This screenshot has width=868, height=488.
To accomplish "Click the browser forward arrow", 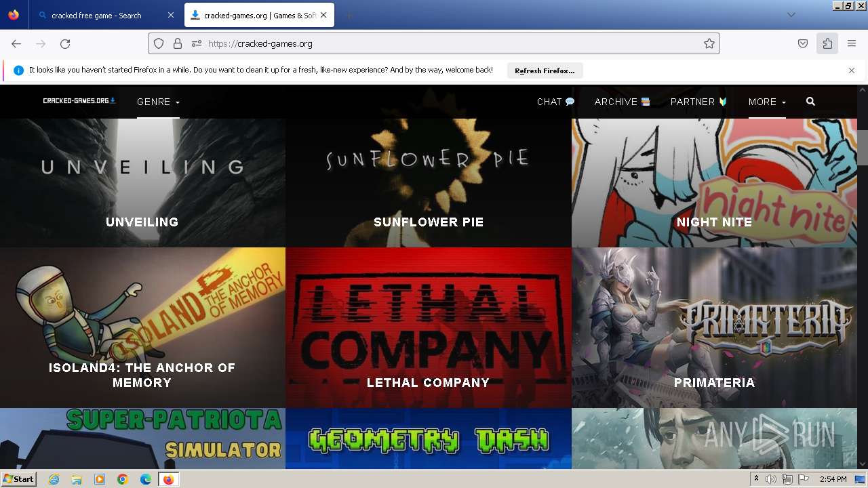I will (x=41, y=43).
